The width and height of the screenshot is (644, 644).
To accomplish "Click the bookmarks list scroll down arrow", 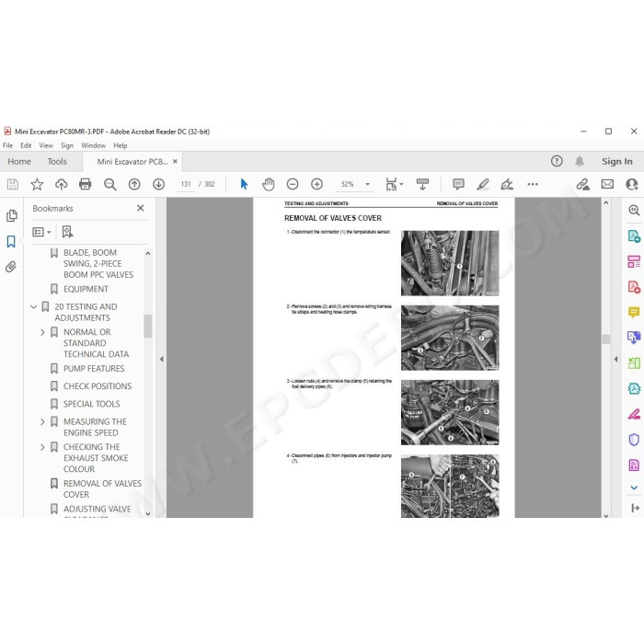I will click(148, 513).
